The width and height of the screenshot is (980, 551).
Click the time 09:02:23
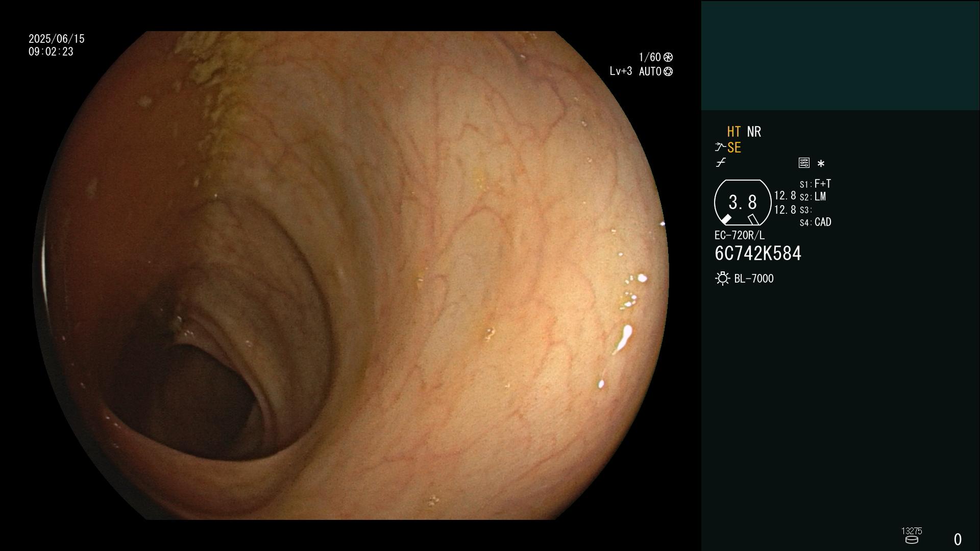click(x=51, y=52)
